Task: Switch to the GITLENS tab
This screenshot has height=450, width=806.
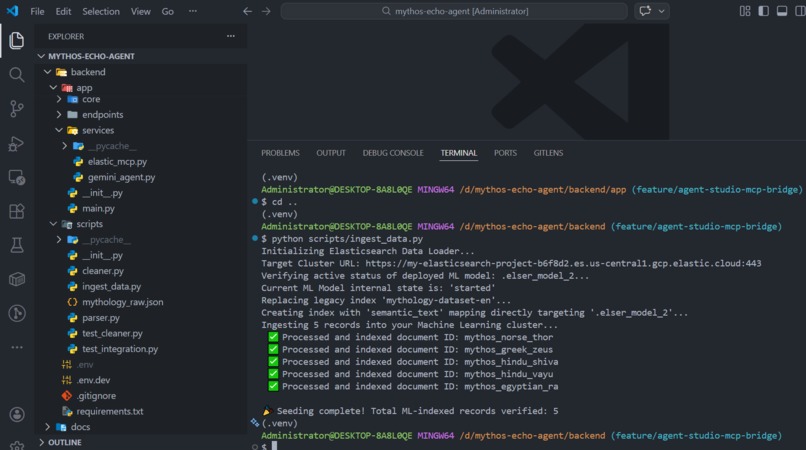Action: click(x=548, y=153)
